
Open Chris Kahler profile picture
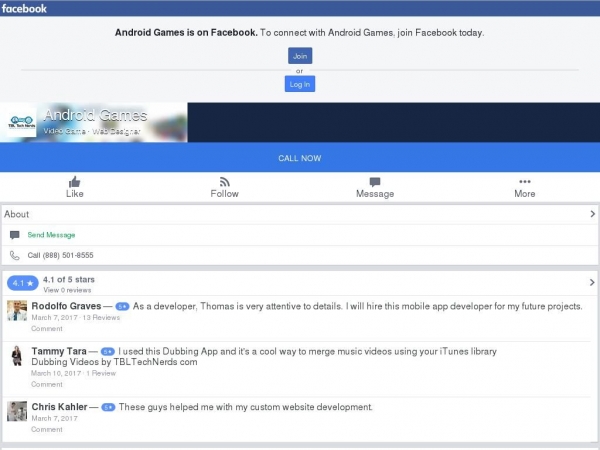click(x=17, y=411)
